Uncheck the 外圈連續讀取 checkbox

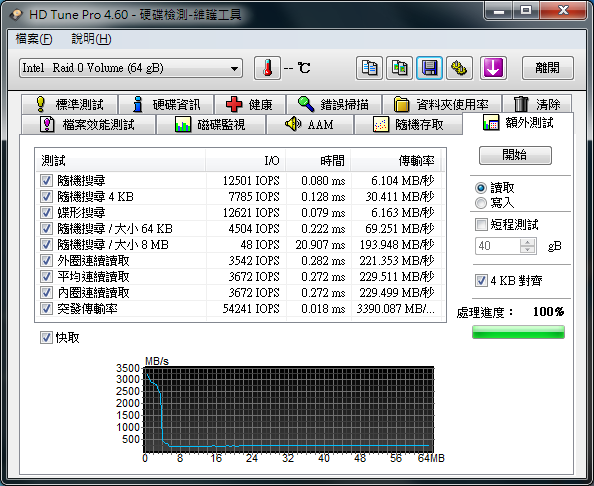46,261
